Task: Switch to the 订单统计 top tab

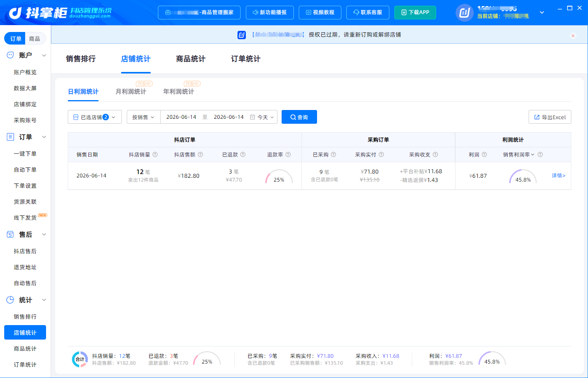Action: click(246, 59)
